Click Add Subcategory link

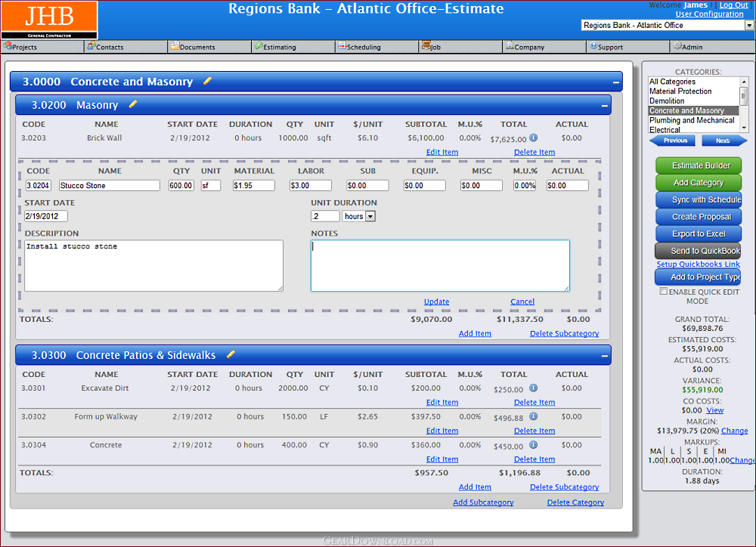[x=483, y=502]
